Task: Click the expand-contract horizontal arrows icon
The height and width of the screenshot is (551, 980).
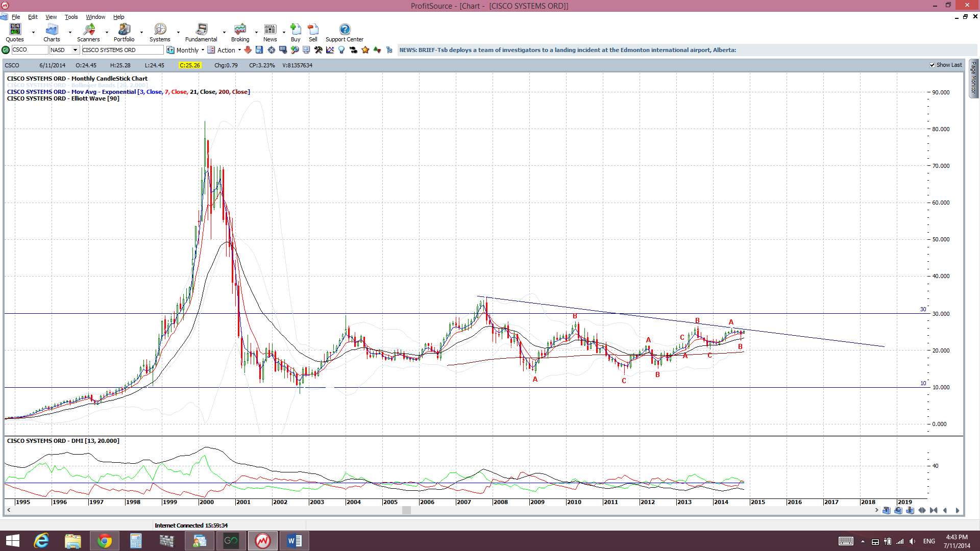Action: click(922, 510)
